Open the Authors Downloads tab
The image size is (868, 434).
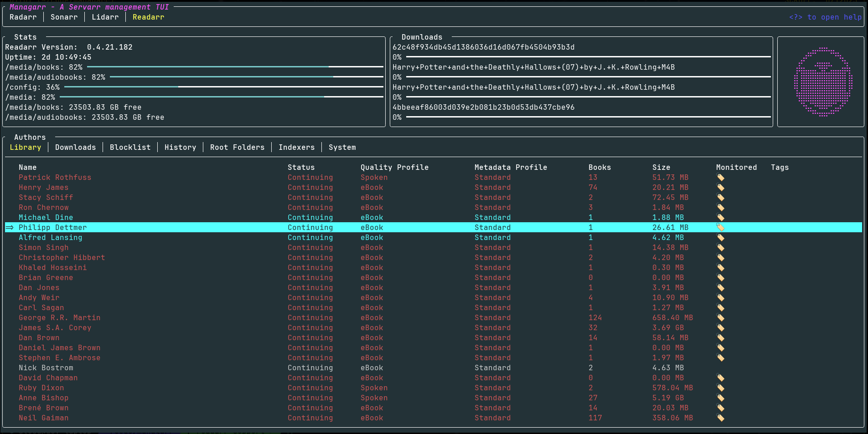(x=76, y=148)
